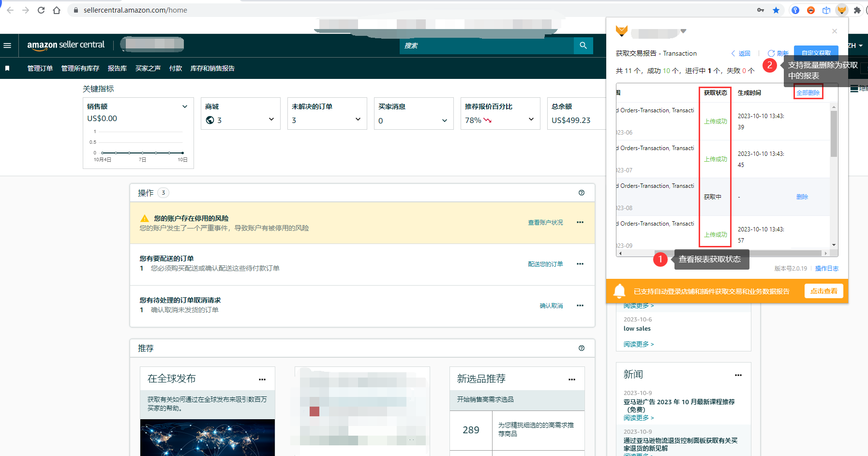Image resolution: width=868 pixels, height=456 pixels.
Task: Click the bookmark flag icon in nav bar
Action: pyautogui.click(x=7, y=68)
